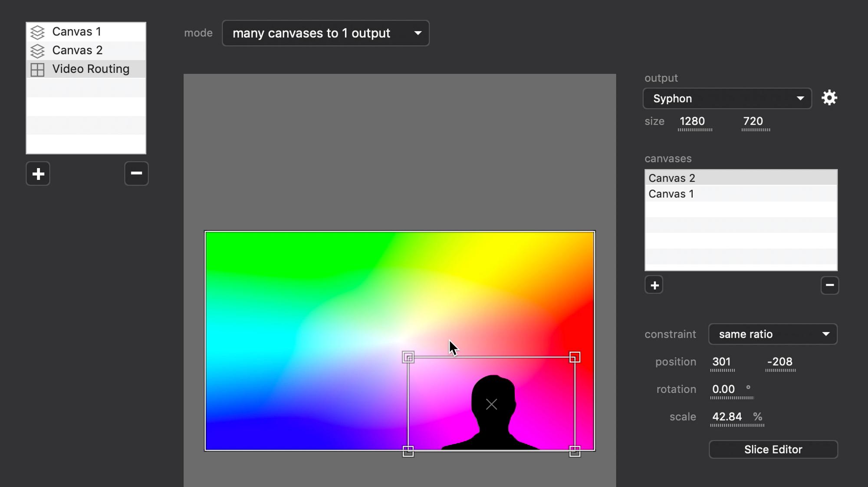Select Canvas 2 in canvases list

pos(672,178)
